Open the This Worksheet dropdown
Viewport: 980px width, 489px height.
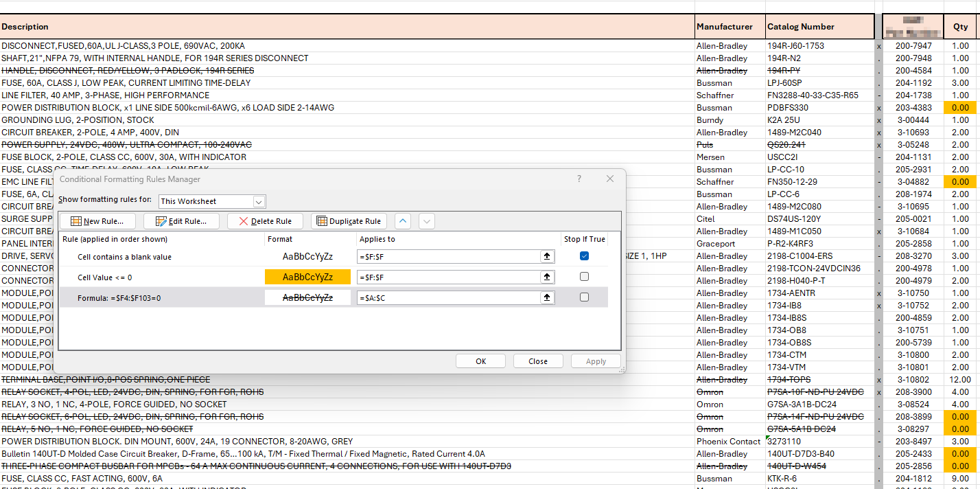[x=259, y=202]
